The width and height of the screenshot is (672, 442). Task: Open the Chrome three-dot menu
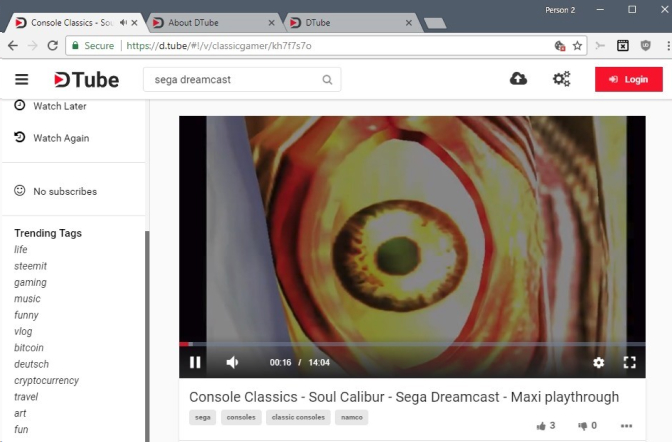668,45
